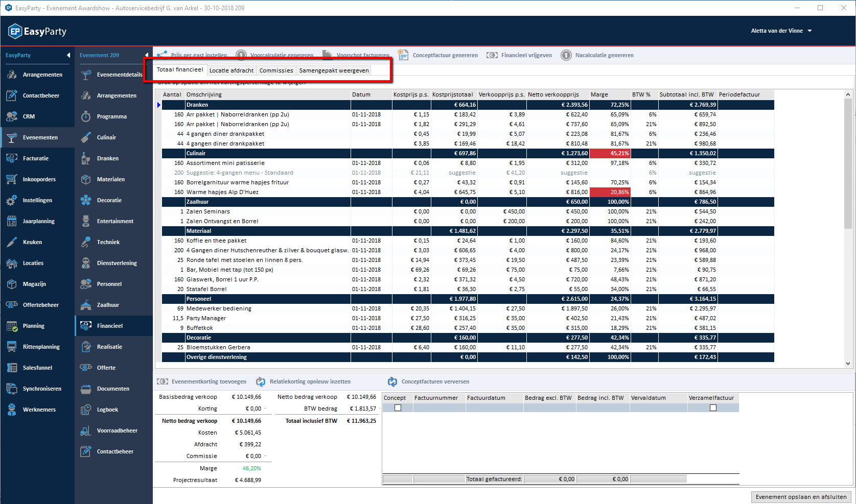Image resolution: width=856 pixels, height=504 pixels.
Task: Open the Jaarplanning calendar icon
Action: [12, 221]
